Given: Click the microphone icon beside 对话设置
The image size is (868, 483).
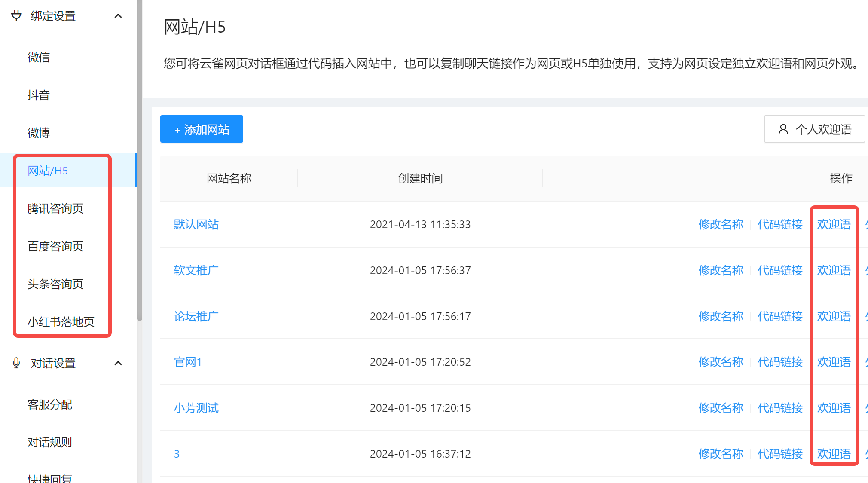Looking at the screenshot, I should pyautogui.click(x=16, y=363).
